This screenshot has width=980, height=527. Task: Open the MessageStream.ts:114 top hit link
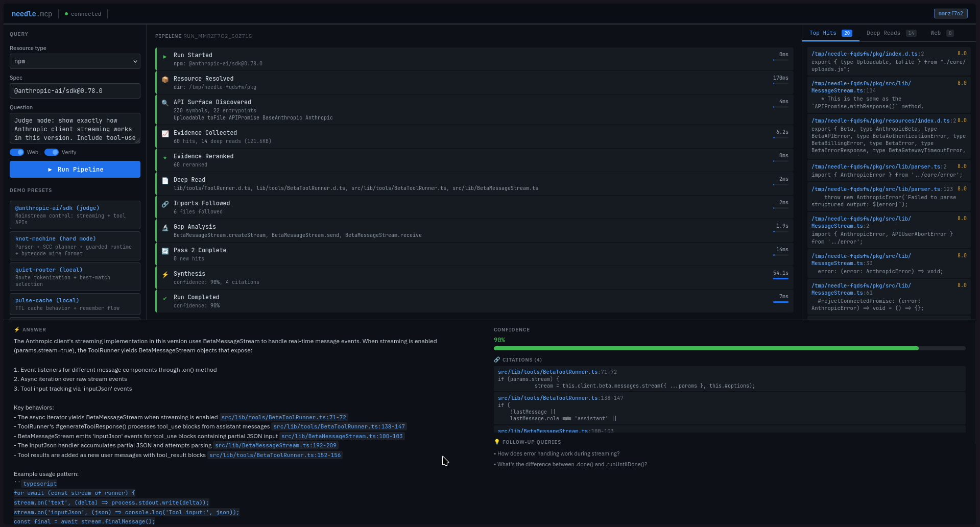tap(861, 87)
